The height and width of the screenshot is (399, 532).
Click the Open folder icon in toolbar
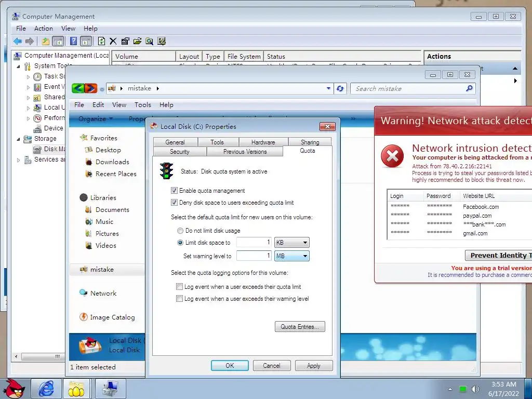pyautogui.click(x=137, y=42)
